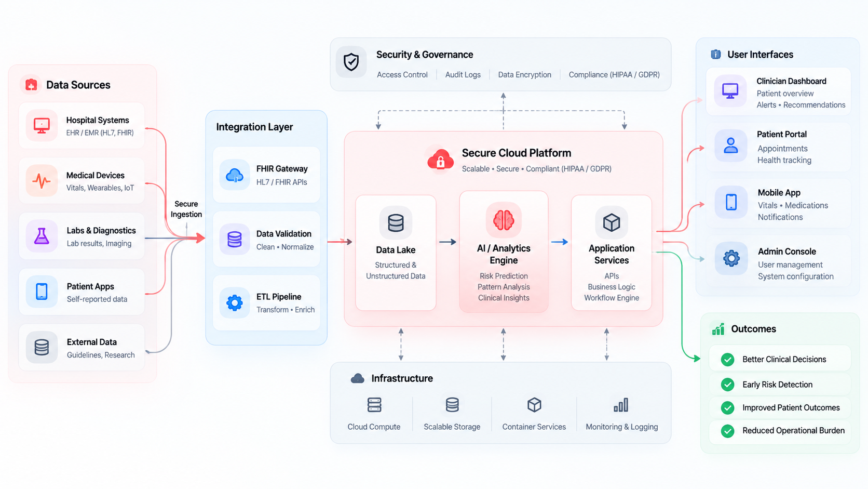Viewport: 868px width, 489px height.
Task: Click the Security & Governance shield icon
Action: pos(351,62)
